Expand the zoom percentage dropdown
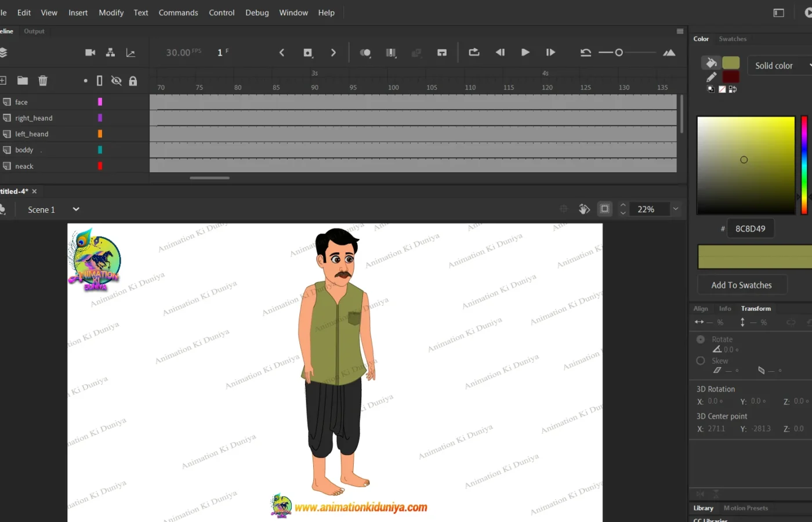Viewport: 812px width, 522px height. point(675,209)
